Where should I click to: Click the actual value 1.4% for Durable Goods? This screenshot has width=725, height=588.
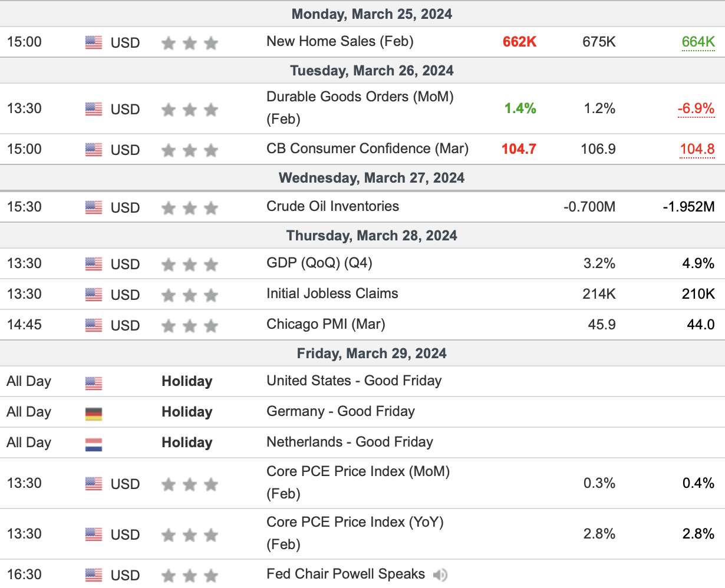[x=520, y=108]
